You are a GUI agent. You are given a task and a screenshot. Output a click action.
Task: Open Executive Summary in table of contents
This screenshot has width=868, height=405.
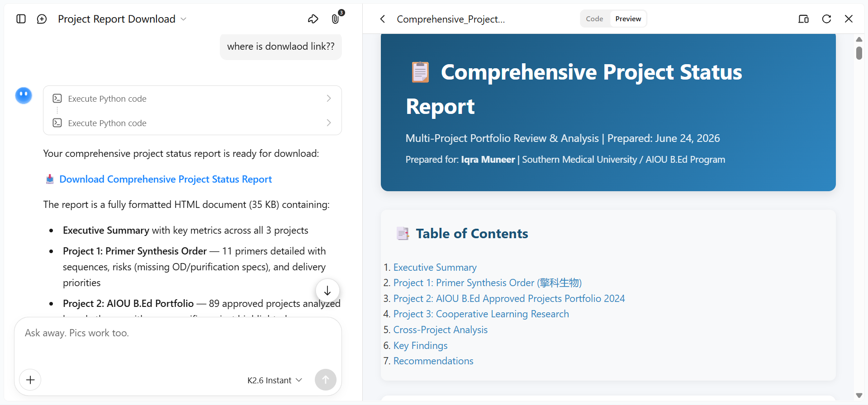pos(435,268)
